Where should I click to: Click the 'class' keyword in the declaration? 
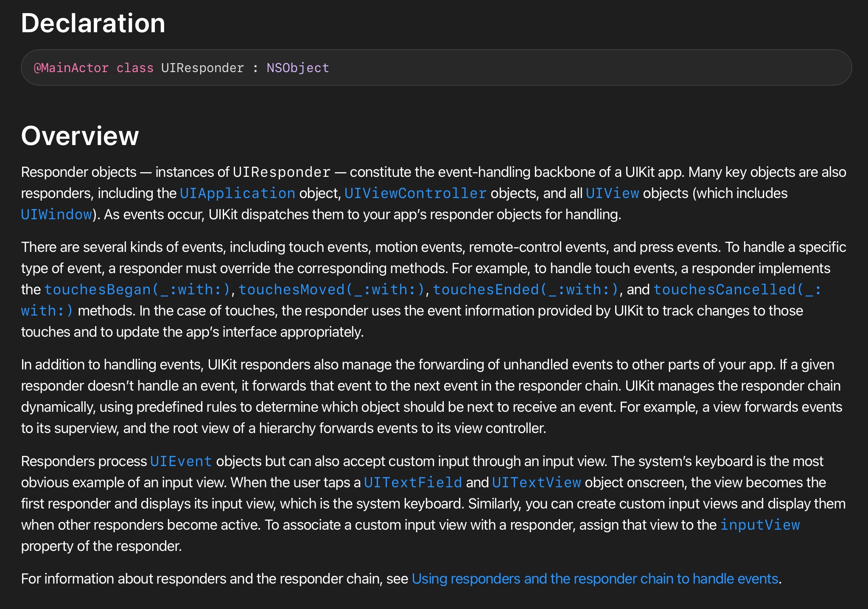pos(135,68)
